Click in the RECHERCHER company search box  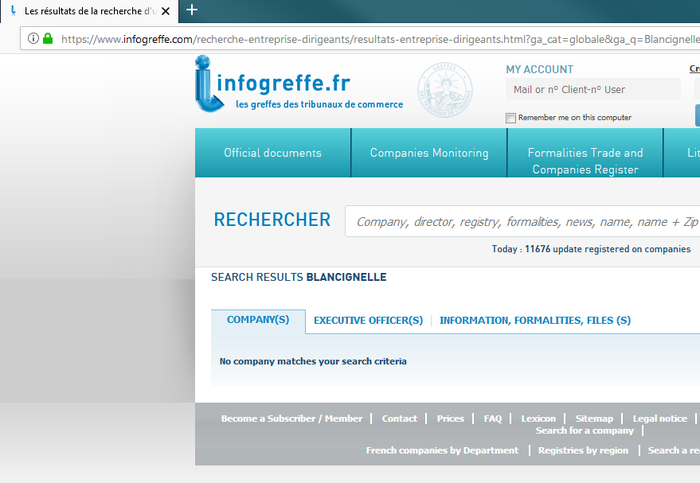(522, 221)
